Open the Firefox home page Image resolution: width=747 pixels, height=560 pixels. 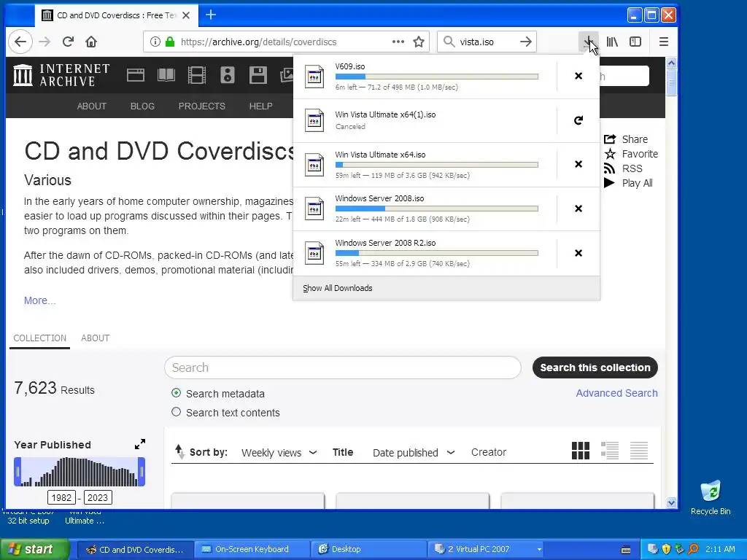[91, 42]
